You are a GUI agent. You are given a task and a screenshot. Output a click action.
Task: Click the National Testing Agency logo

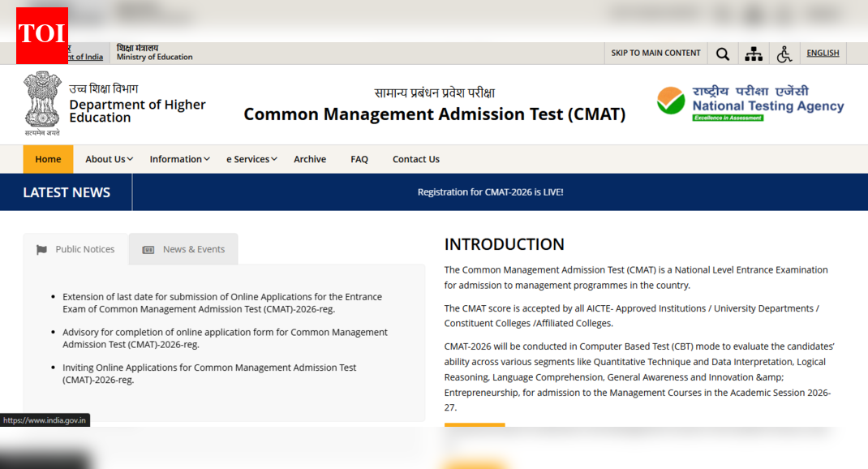(x=748, y=102)
